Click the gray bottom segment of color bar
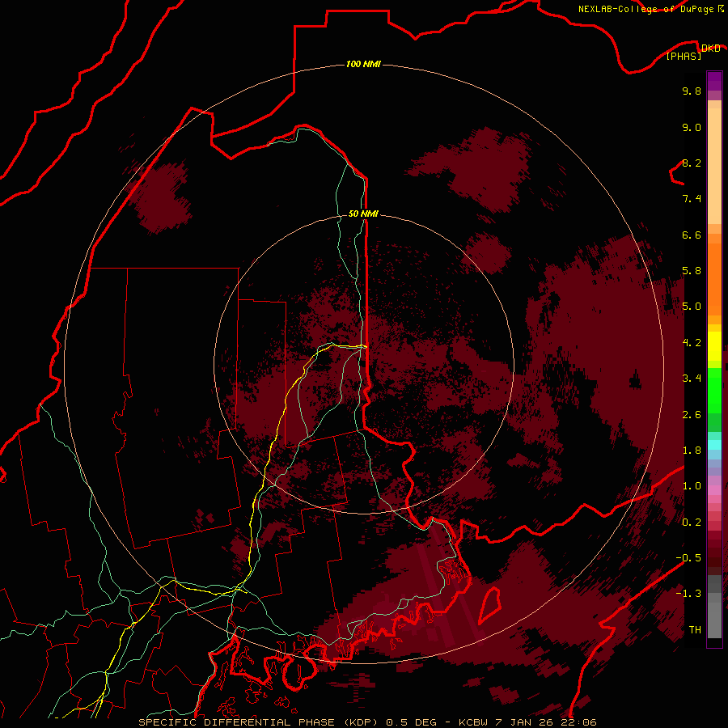The image size is (728, 728). (714, 620)
